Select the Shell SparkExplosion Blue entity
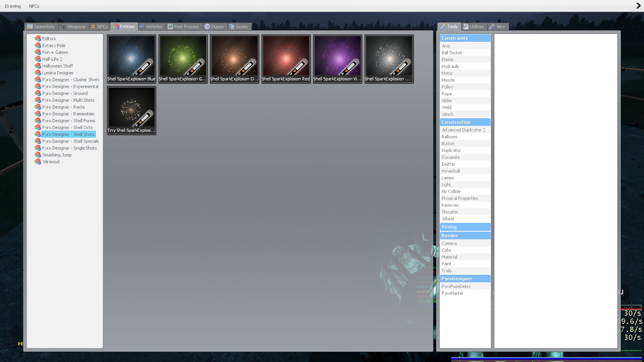Viewport: 644px width, 362px height. pyautogui.click(x=131, y=59)
